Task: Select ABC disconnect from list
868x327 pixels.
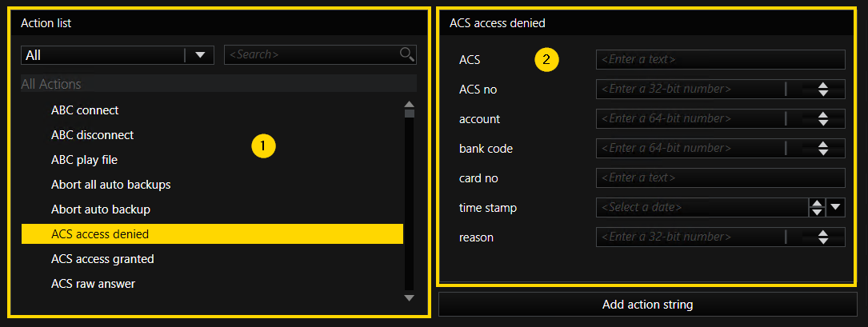Action: (92, 135)
